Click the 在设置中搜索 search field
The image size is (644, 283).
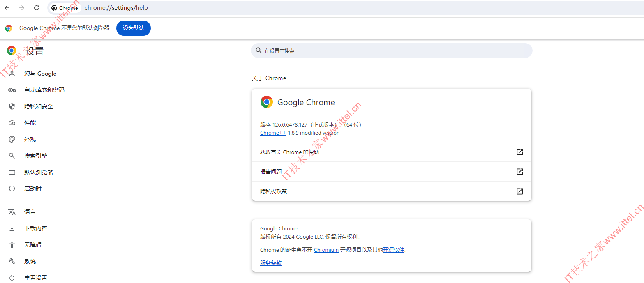point(390,50)
